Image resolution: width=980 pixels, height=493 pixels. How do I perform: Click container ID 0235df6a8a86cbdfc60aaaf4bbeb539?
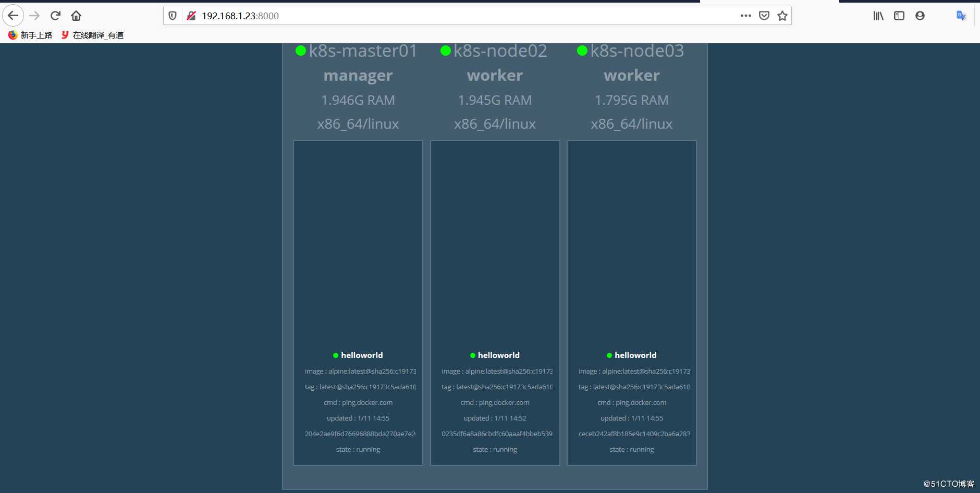click(497, 434)
